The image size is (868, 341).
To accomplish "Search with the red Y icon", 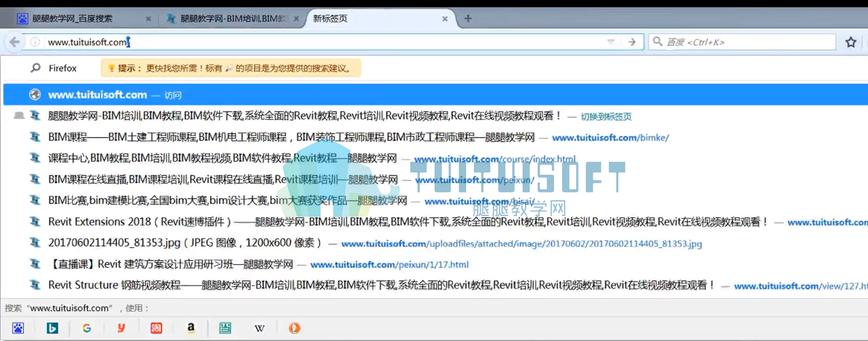I will coord(121,328).
